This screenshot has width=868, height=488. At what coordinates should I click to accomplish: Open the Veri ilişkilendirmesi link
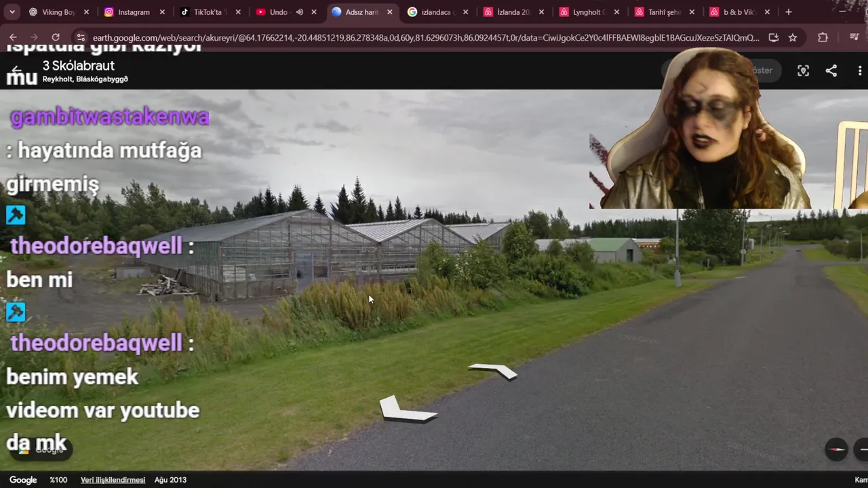[113, 480]
